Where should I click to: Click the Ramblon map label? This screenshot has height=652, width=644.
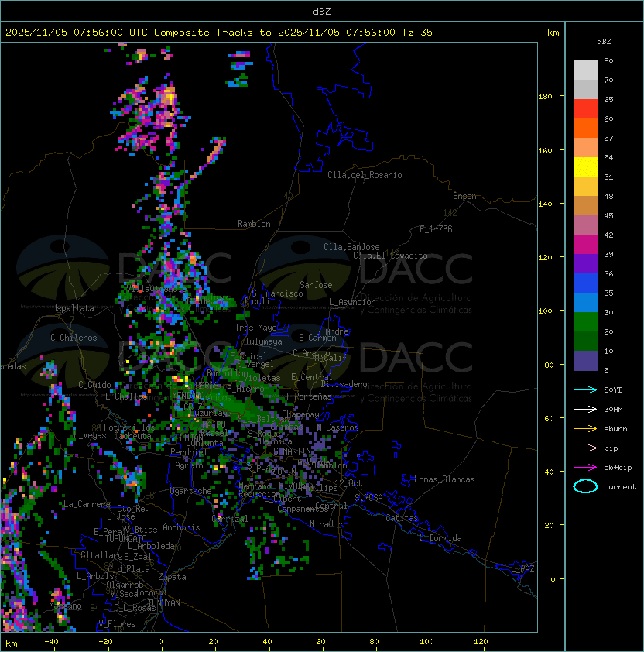(254, 224)
